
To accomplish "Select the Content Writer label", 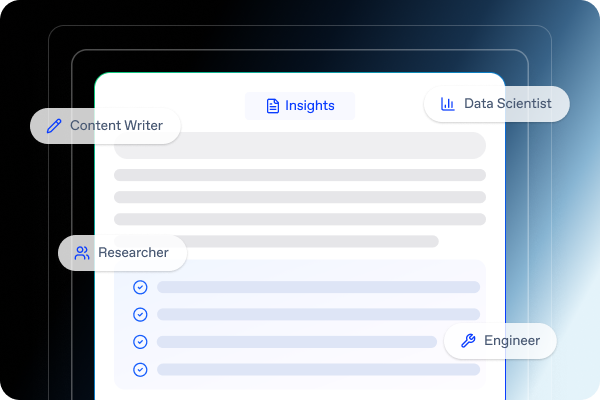I will point(115,126).
